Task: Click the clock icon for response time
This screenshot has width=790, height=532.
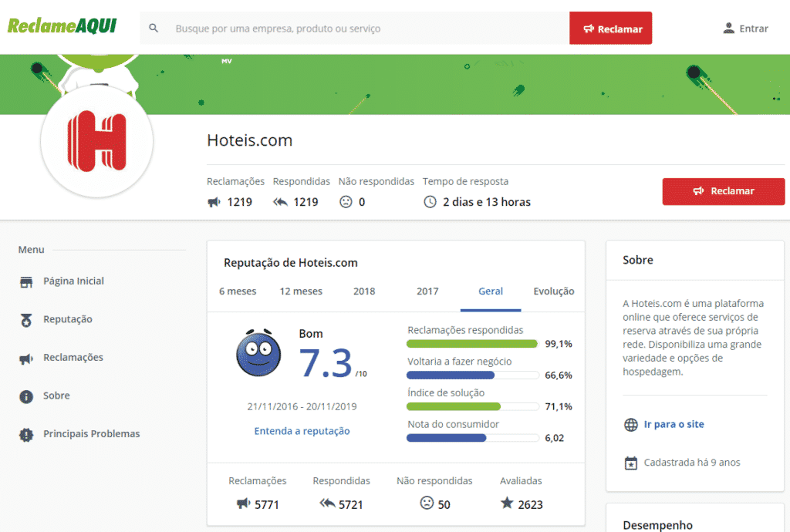Action: point(430,202)
